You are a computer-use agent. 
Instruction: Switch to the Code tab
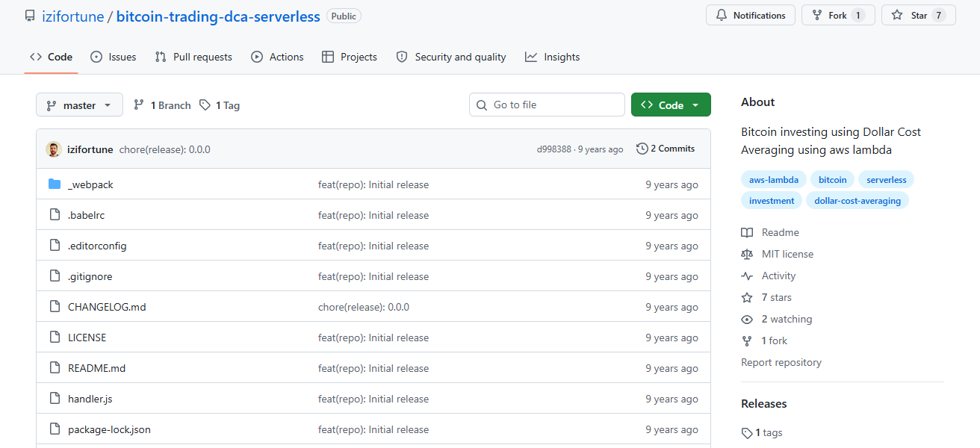(x=51, y=57)
